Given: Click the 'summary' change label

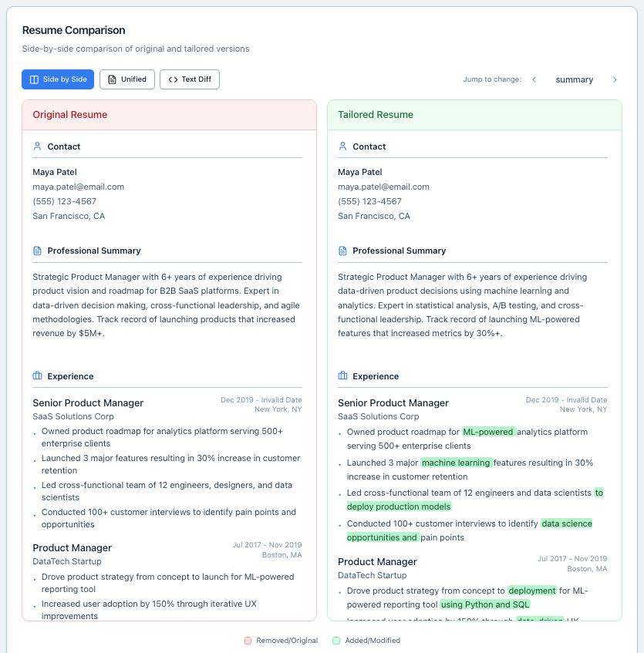Looking at the screenshot, I should (x=574, y=79).
